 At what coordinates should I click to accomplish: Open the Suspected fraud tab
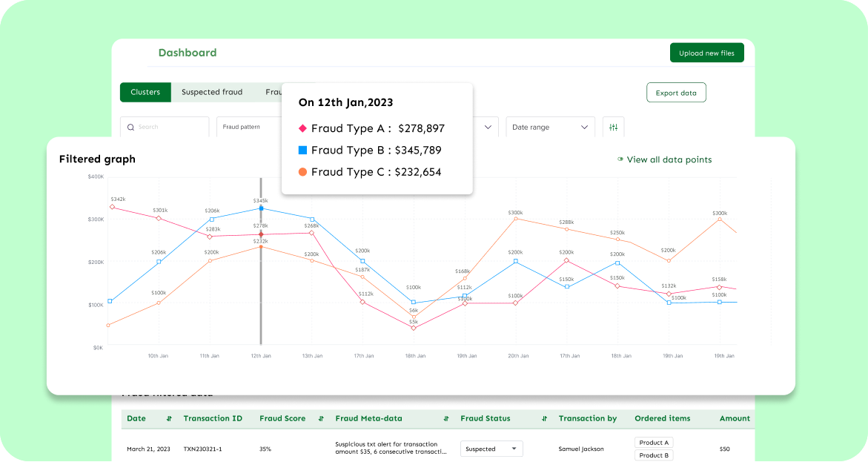[x=212, y=92]
